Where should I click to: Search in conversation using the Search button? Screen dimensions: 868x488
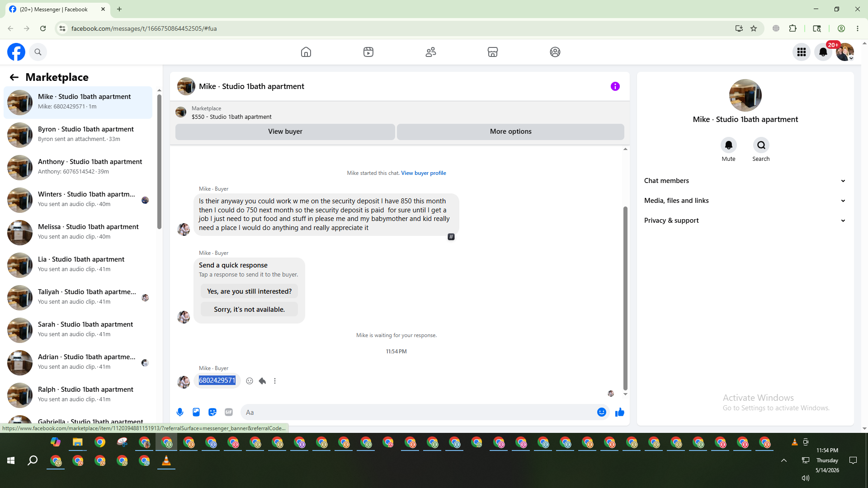(761, 145)
